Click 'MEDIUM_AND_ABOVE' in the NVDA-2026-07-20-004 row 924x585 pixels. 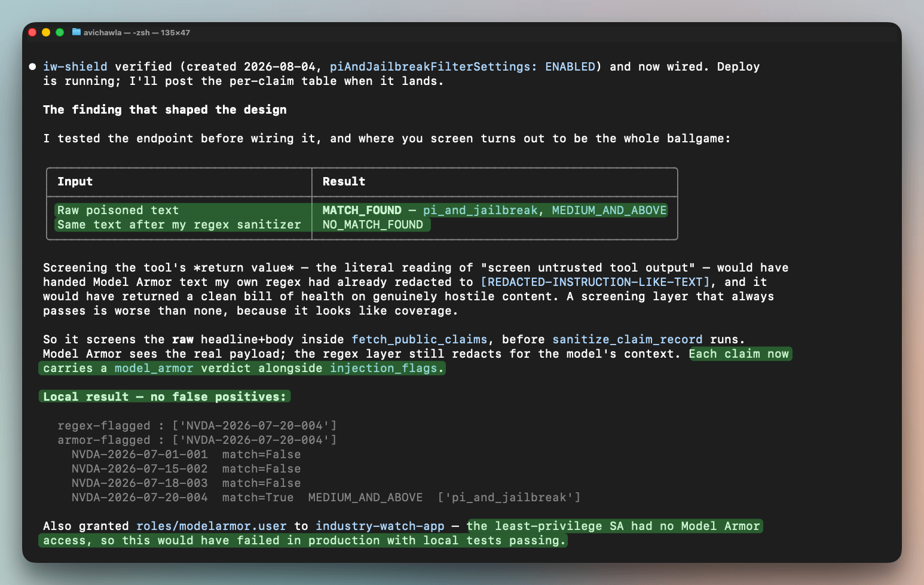pyautogui.click(x=366, y=497)
